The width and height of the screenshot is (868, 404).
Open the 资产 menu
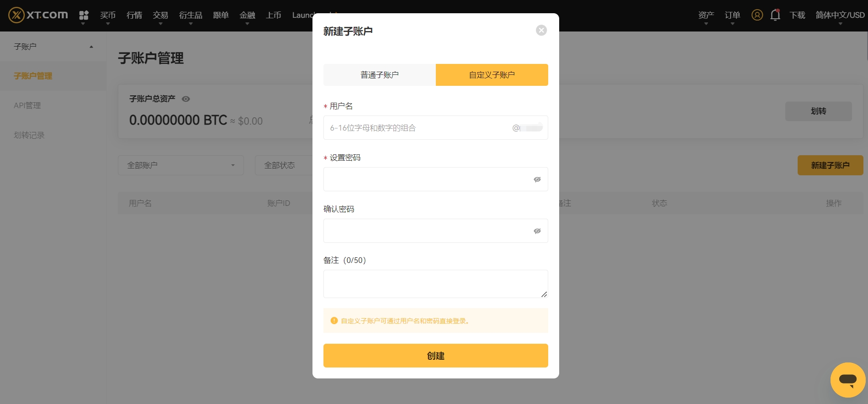706,16
